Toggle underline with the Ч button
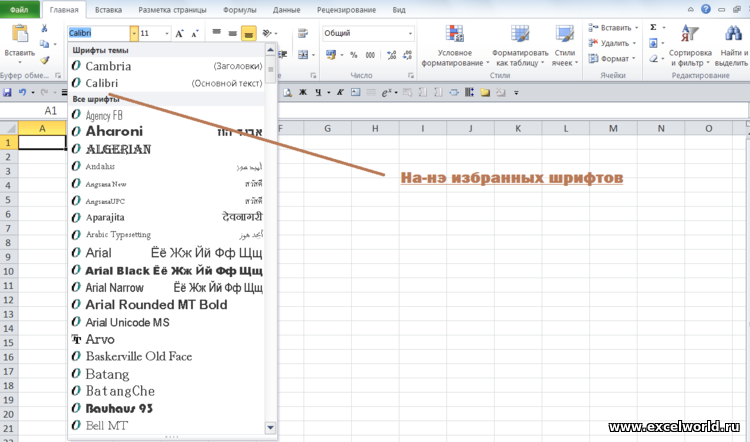This screenshot has height=442, width=750. coord(319,92)
